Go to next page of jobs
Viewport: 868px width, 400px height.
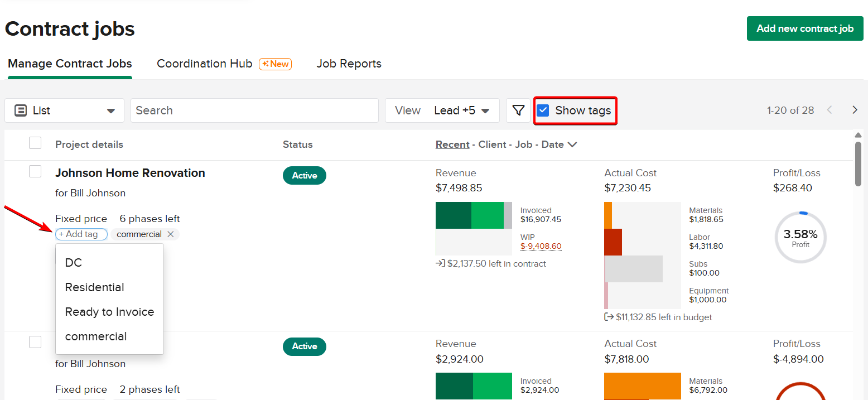click(x=855, y=110)
